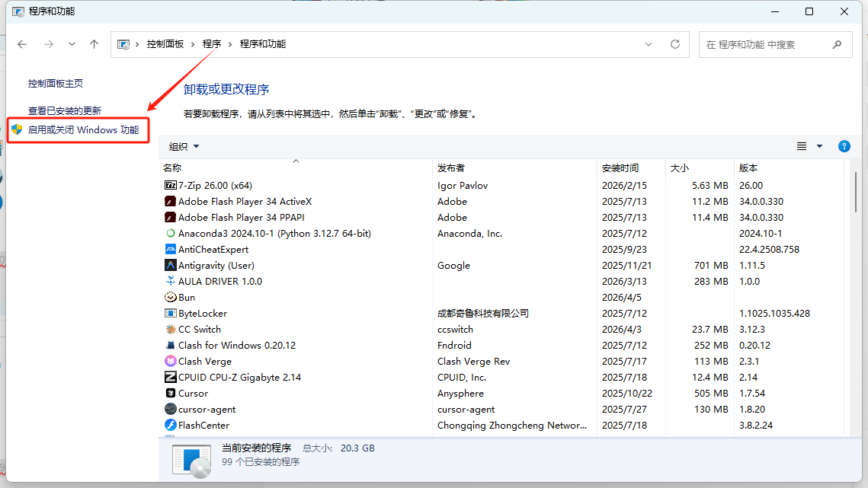Screen dimensions: 868x488
Task: Click install date 2025/11/21
Action: [626, 266]
